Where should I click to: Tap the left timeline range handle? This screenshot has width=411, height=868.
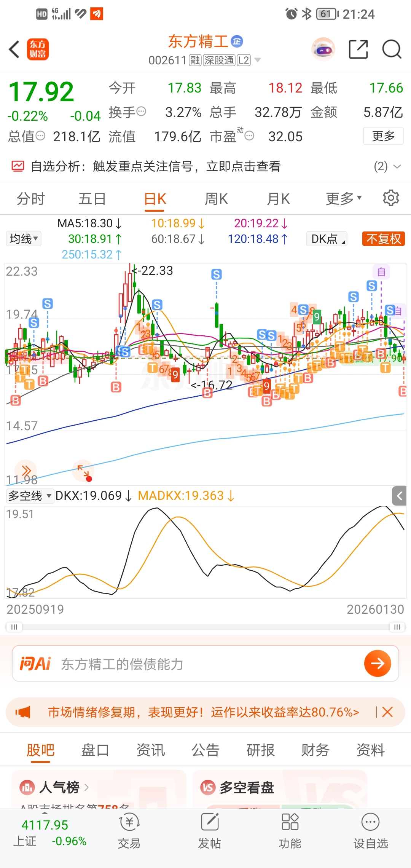[14, 627]
